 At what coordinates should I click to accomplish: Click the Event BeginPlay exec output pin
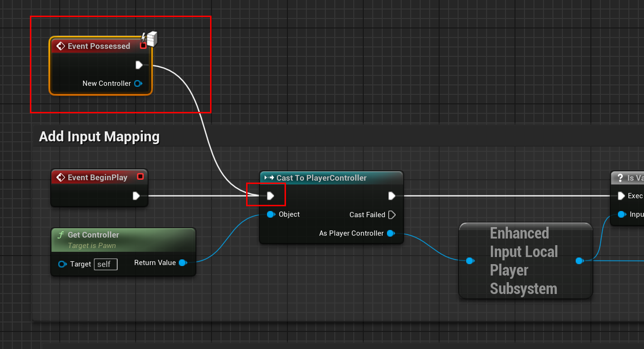click(x=137, y=196)
